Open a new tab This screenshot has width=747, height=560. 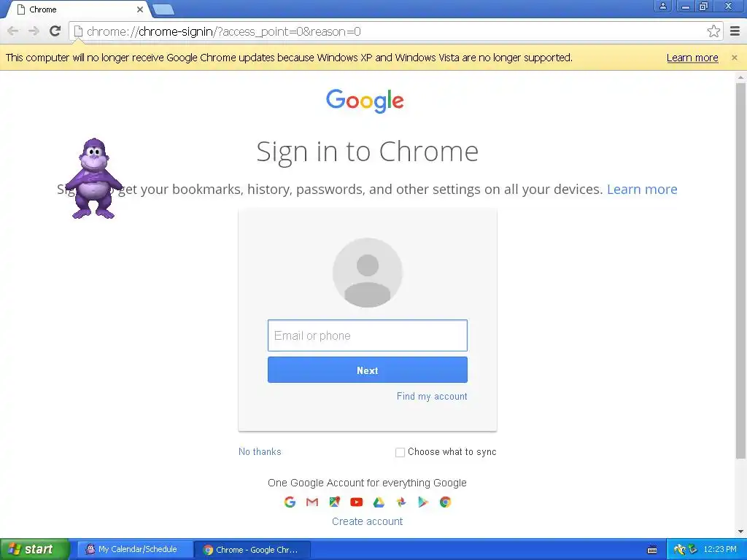coord(163,9)
